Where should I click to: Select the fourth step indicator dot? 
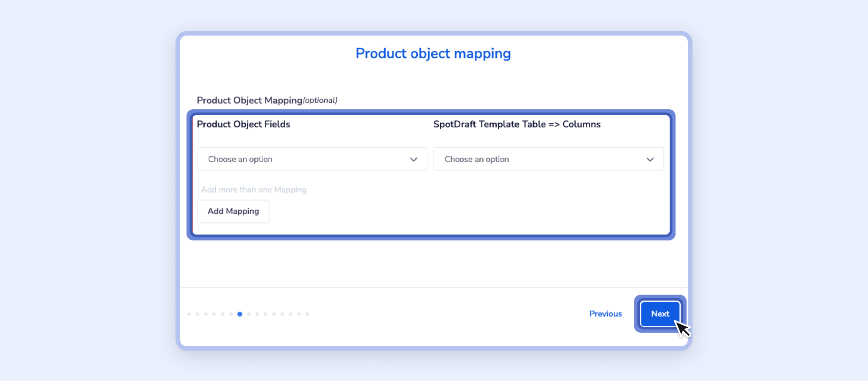(214, 314)
